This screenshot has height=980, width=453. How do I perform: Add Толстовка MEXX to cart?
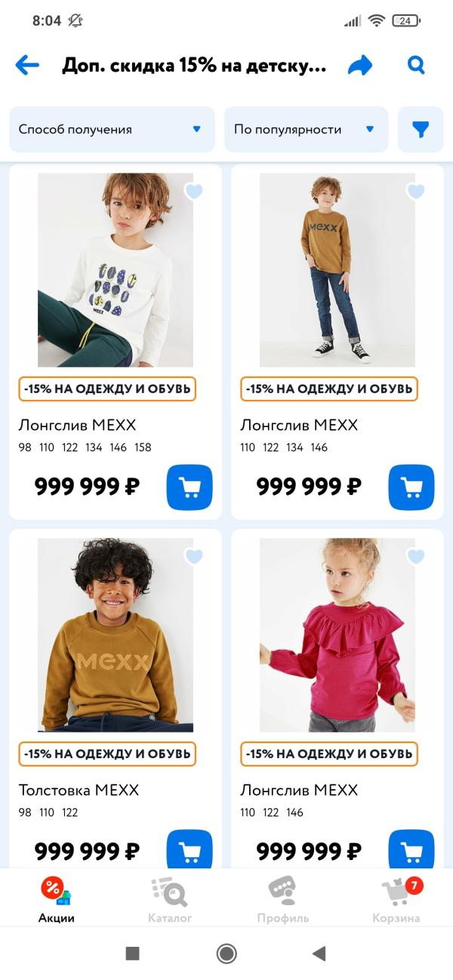pyautogui.click(x=190, y=849)
